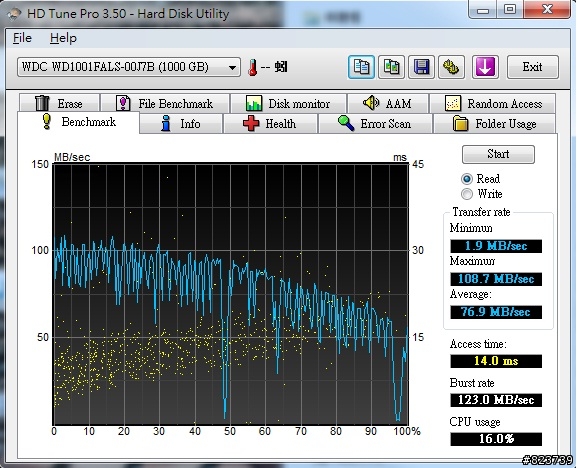Screen dimensions: 579x468
Task: Click the copy info to clipboard icon
Action: (361, 67)
